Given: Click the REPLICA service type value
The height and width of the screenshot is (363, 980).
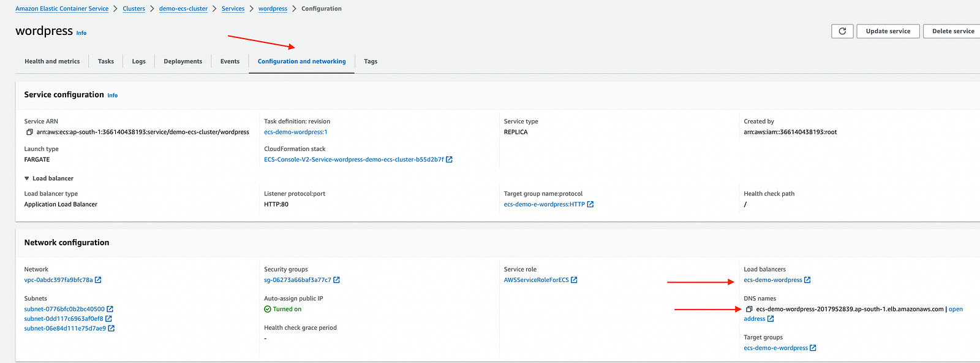Looking at the screenshot, I should [x=516, y=132].
